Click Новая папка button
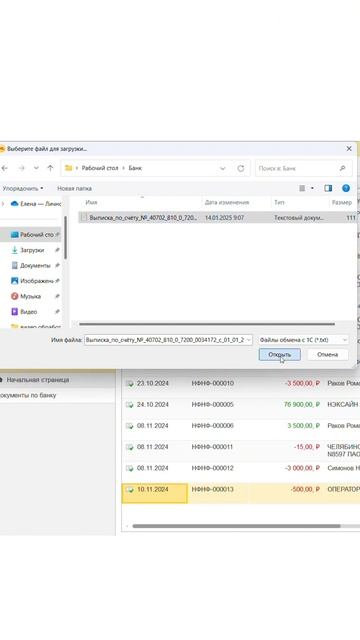Image resolution: width=360 pixels, height=640 pixels. 74,189
